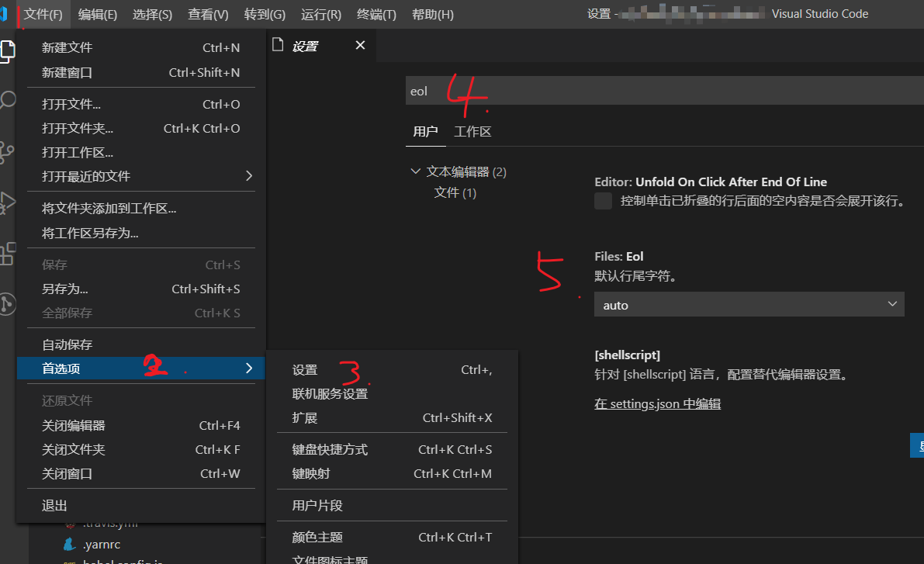Open the Explorer view in the activity bar
The width and height of the screenshot is (924, 564).
tap(8, 50)
